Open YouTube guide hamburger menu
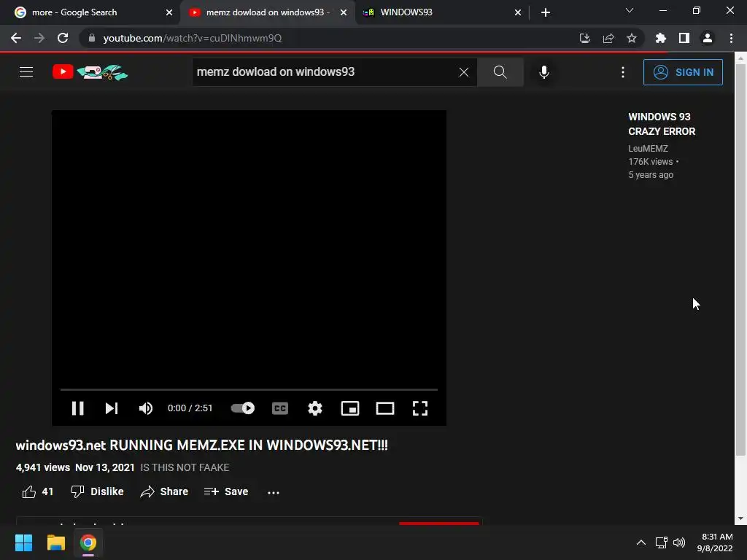The height and width of the screenshot is (560, 747). coord(26,72)
